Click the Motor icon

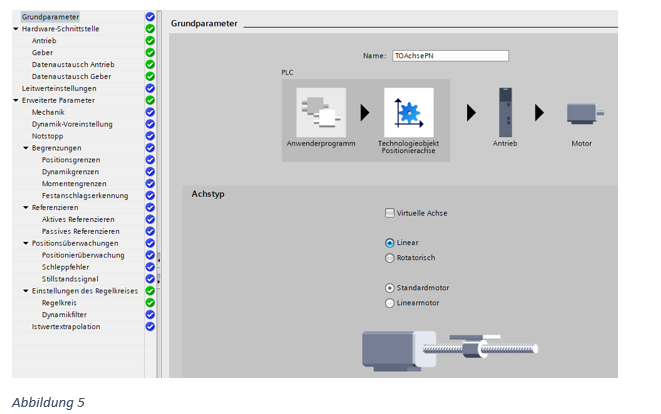pos(585,113)
